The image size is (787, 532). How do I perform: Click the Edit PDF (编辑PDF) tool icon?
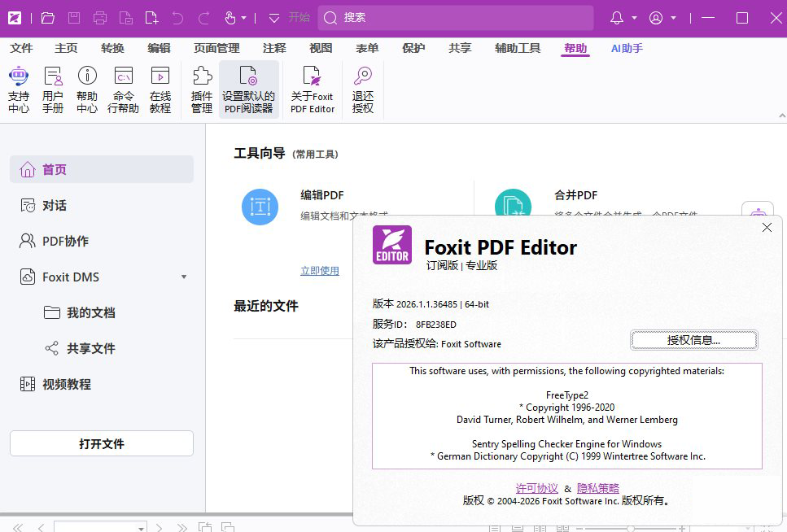[x=260, y=207]
